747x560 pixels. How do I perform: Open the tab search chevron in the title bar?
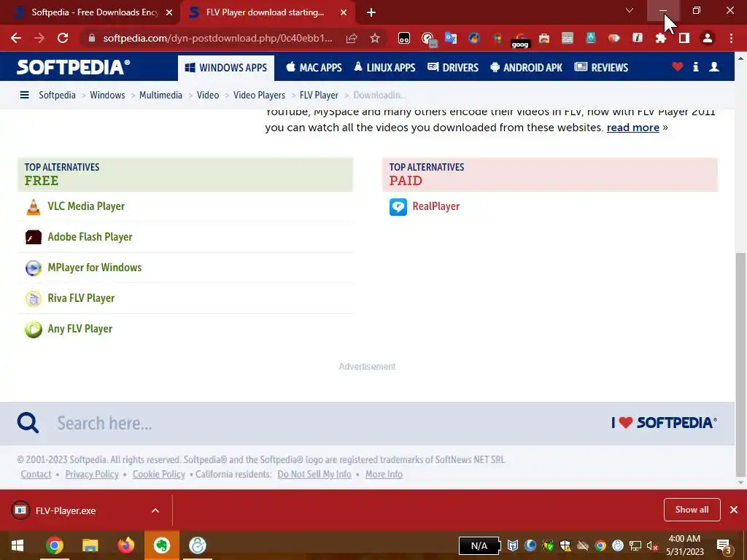[x=630, y=10]
